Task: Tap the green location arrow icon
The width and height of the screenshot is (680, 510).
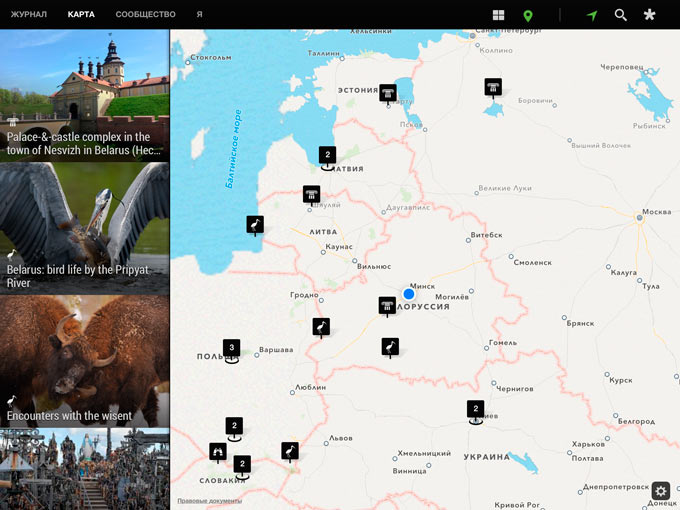Action: (x=592, y=15)
